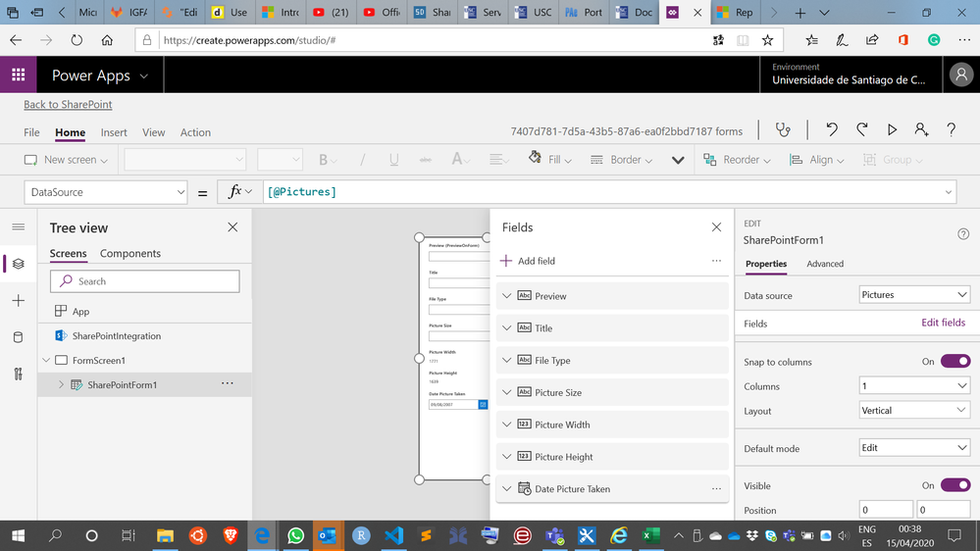The width and height of the screenshot is (980, 551).
Task: Open the Share app icon
Action: point(921,130)
